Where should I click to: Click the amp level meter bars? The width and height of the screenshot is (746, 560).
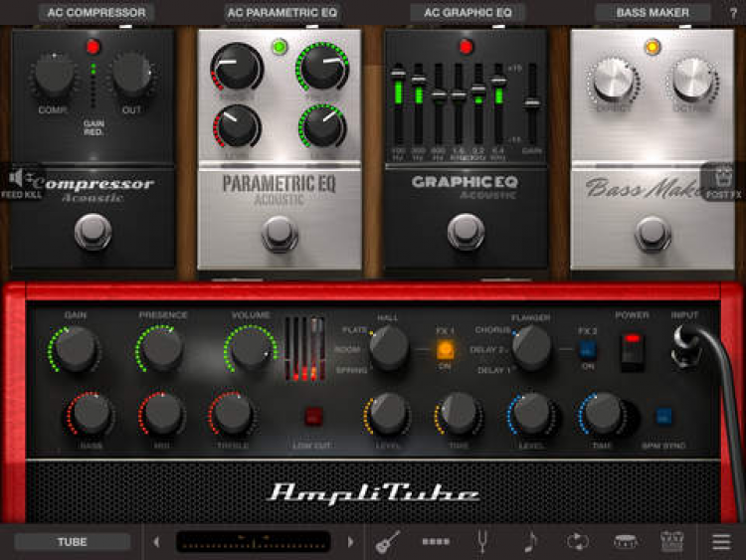click(x=305, y=349)
